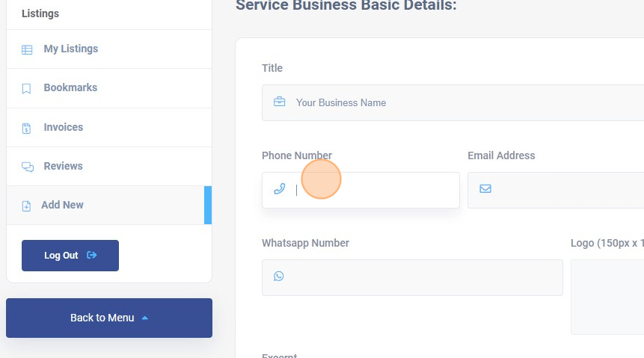
Task: Click the sign-out arrow icon on Log Out
Action: (x=92, y=256)
